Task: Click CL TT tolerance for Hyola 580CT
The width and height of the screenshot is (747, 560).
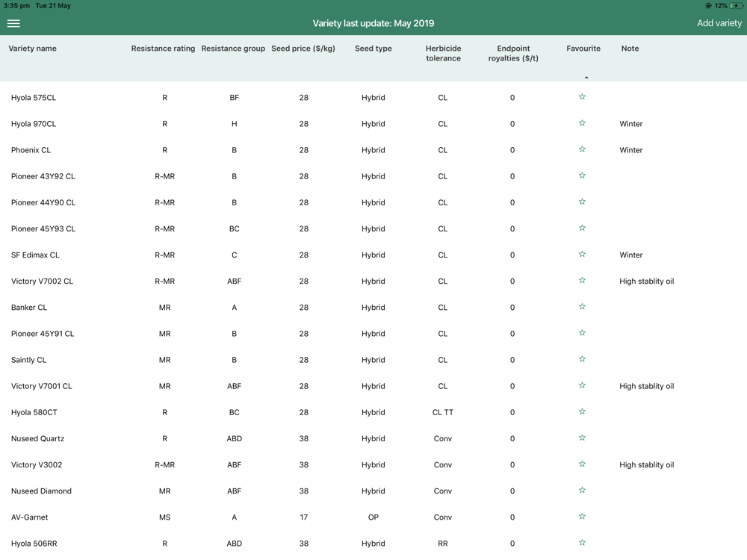Action: (442, 412)
